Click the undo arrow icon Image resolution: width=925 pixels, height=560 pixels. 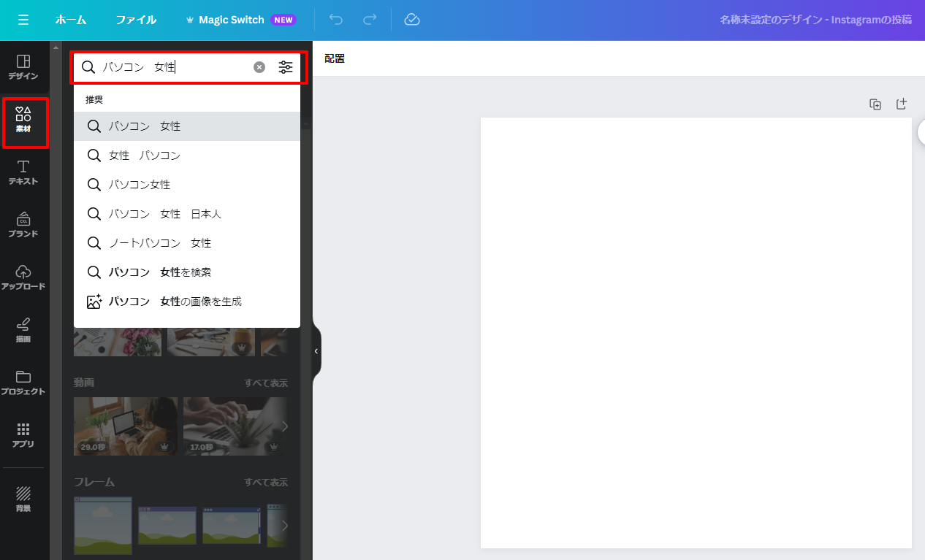[x=336, y=20]
